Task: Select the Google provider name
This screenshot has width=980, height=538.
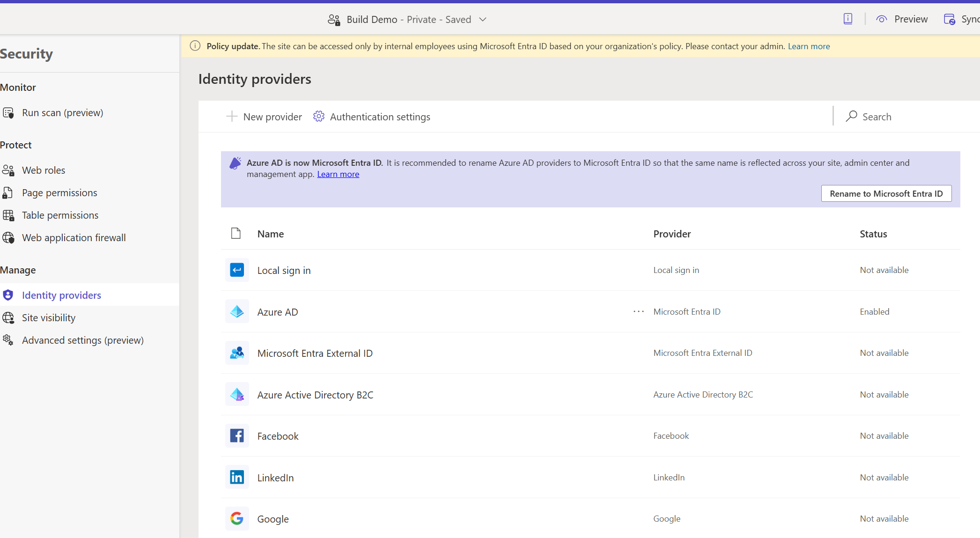Action: point(273,519)
